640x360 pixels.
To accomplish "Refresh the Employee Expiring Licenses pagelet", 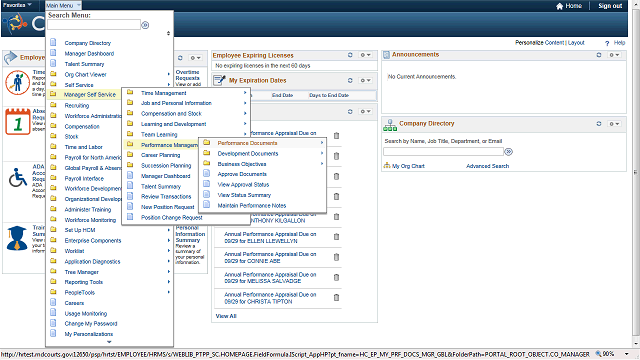I will click(x=350, y=55).
